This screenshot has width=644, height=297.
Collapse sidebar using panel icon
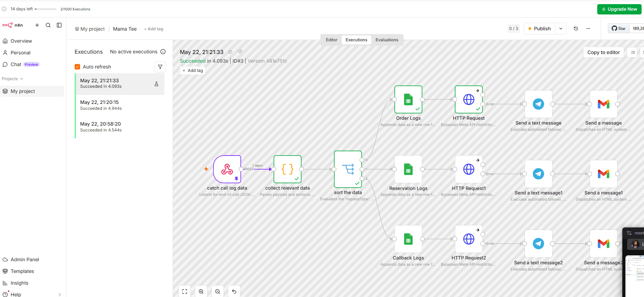[x=59, y=25]
